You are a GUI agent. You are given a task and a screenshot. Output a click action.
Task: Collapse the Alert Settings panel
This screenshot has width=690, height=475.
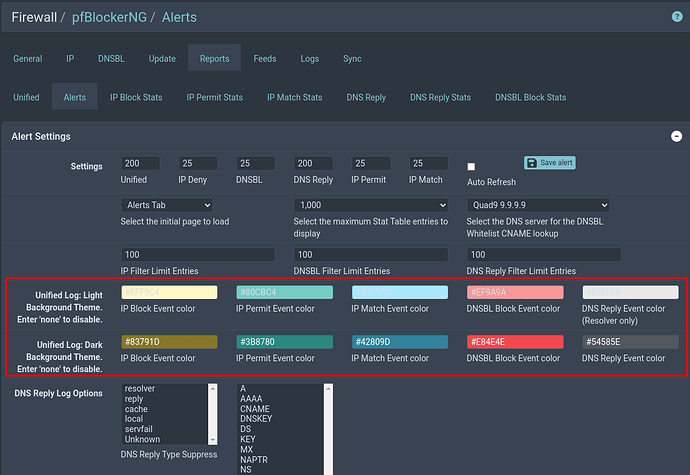pos(676,136)
